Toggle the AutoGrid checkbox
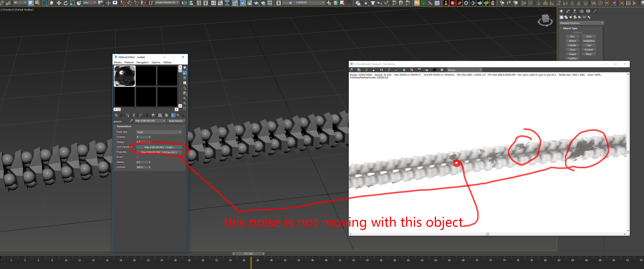This screenshot has height=269, width=644. 572,32
